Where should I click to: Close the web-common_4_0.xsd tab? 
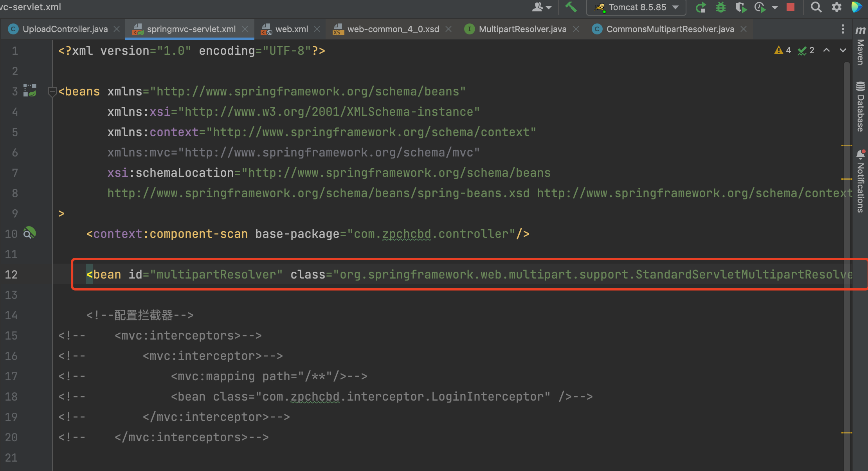pyautogui.click(x=449, y=29)
